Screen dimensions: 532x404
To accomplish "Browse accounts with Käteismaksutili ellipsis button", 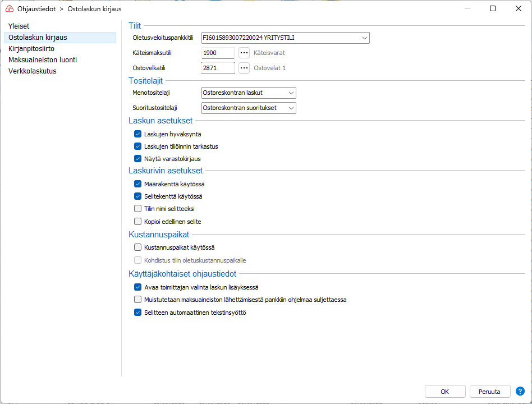I will coord(244,53).
